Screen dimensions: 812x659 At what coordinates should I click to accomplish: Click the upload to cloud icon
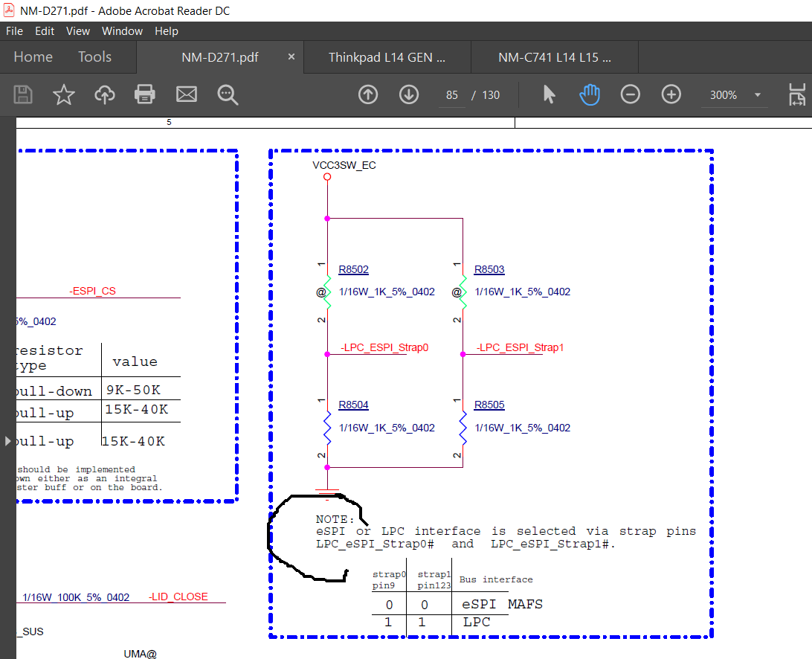(105, 94)
